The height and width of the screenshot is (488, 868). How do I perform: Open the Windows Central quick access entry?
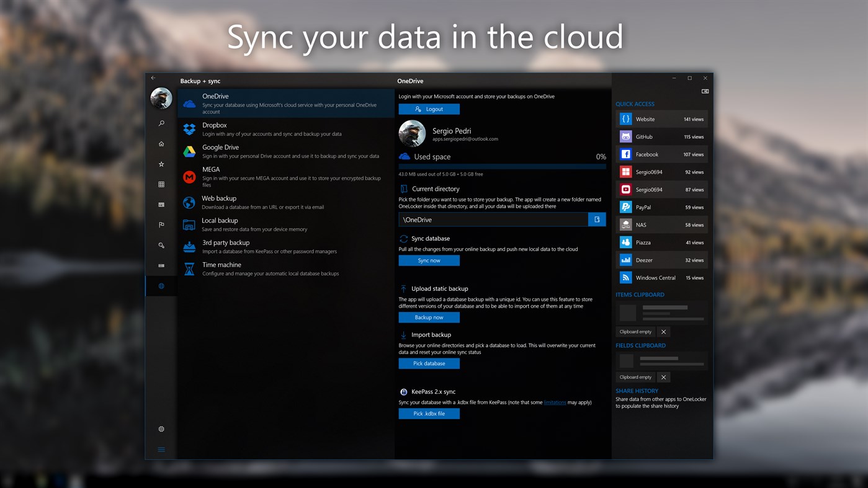pyautogui.click(x=661, y=278)
